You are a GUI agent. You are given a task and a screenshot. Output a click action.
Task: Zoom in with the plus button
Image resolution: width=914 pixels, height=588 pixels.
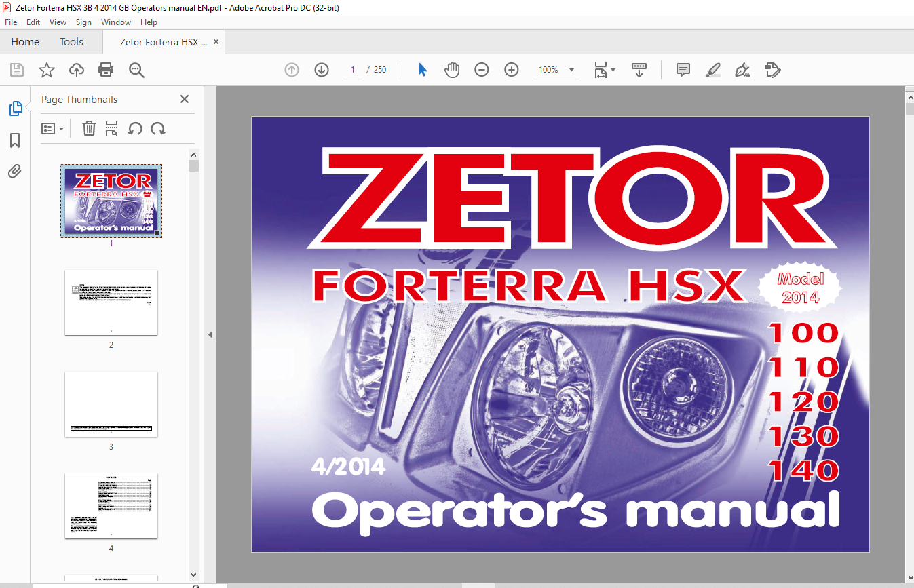512,70
